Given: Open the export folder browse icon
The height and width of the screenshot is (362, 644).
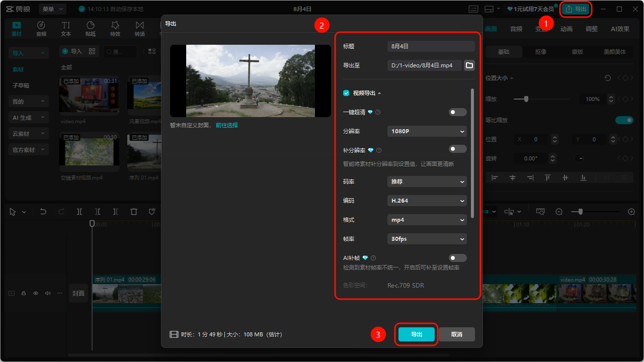Looking at the screenshot, I should coord(469,65).
